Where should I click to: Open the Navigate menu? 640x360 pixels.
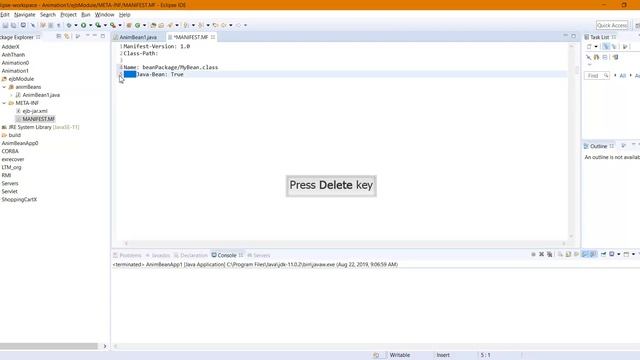point(24,15)
